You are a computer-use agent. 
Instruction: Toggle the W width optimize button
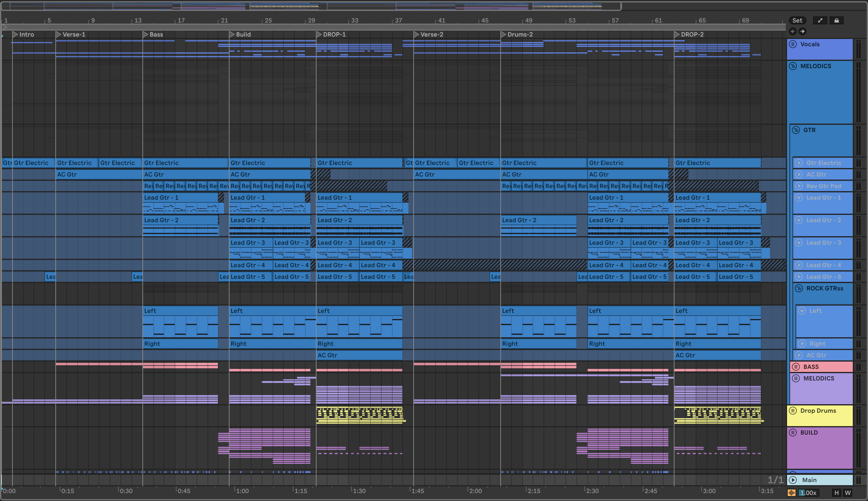(848, 493)
